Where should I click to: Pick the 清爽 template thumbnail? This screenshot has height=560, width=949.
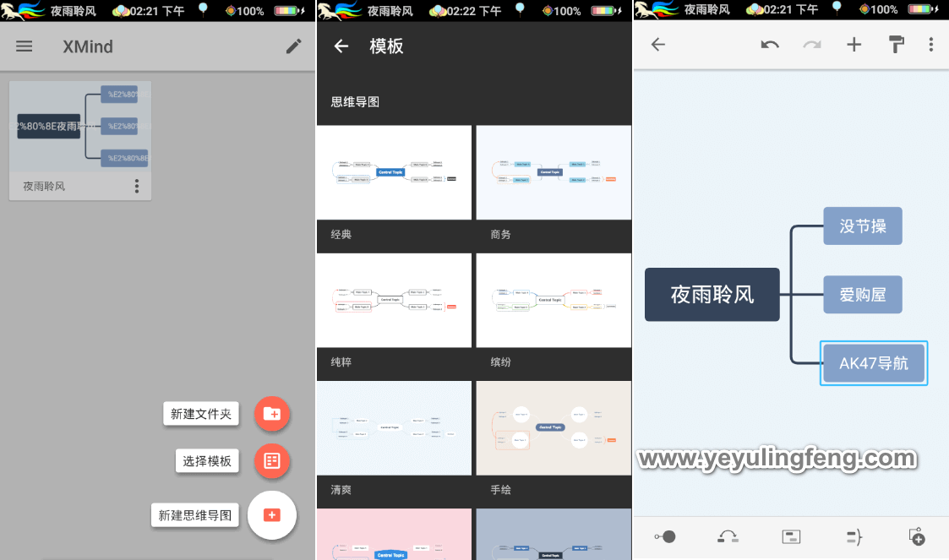[x=394, y=427]
